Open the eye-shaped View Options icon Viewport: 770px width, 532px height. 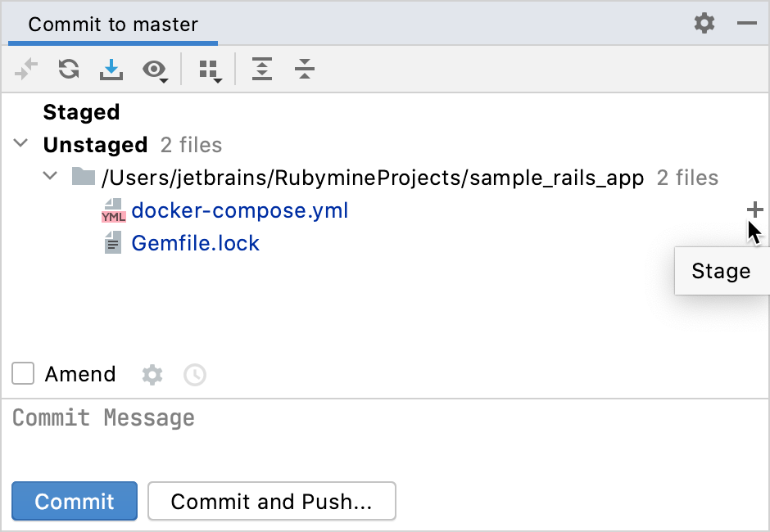152,70
